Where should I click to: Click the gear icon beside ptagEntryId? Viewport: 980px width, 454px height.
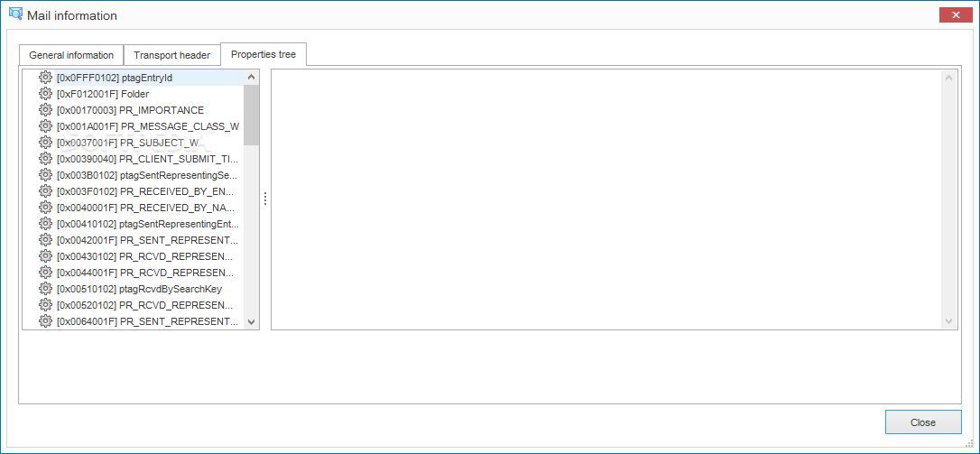45,78
